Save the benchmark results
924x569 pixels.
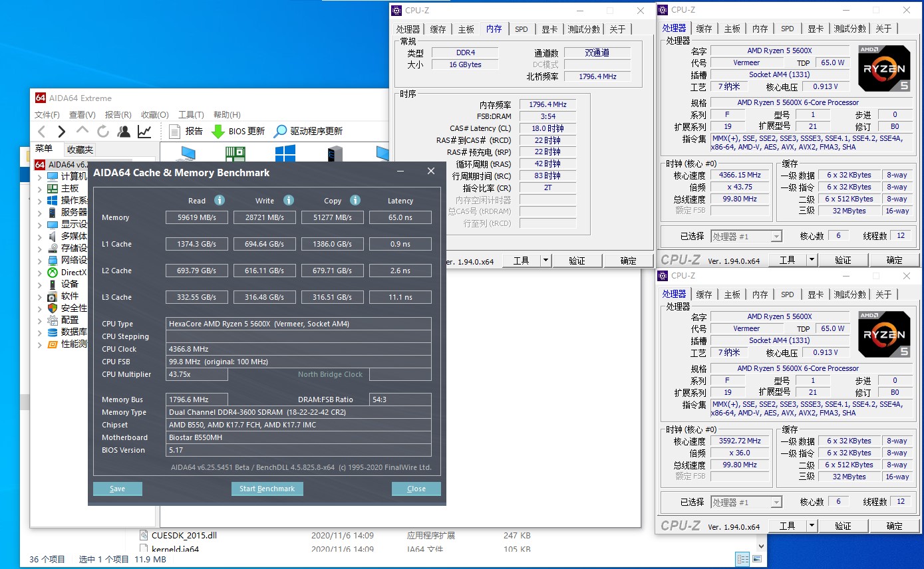tap(118, 489)
